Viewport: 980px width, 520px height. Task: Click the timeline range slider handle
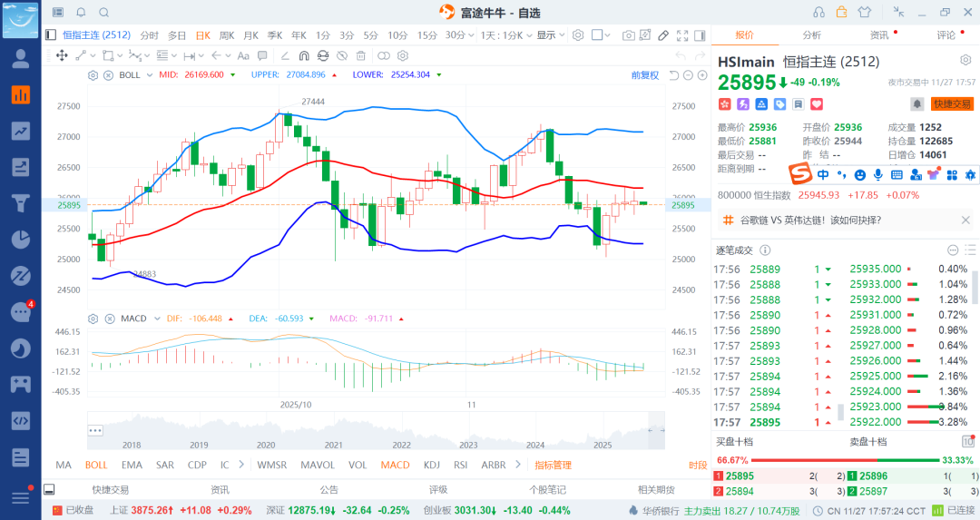pos(94,430)
